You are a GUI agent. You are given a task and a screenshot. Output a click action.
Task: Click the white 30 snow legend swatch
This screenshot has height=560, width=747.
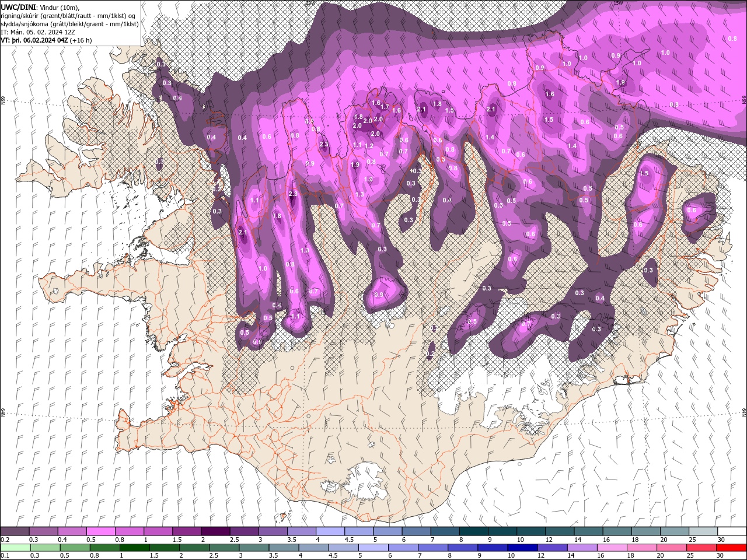(x=731, y=531)
